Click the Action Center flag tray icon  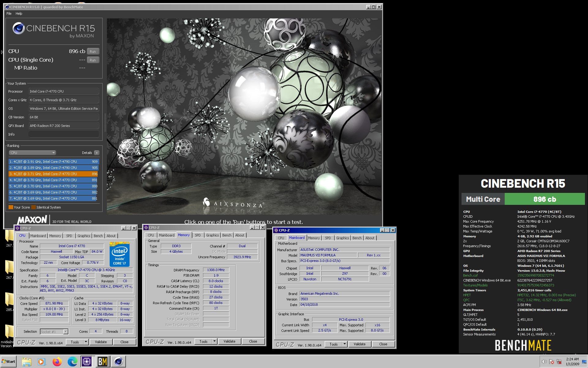click(x=552, y=362)
